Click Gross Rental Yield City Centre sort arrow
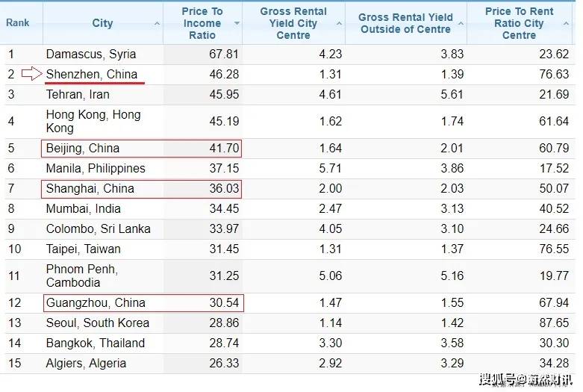The height and width of the screenshot is (392, 583). [339, 23]
